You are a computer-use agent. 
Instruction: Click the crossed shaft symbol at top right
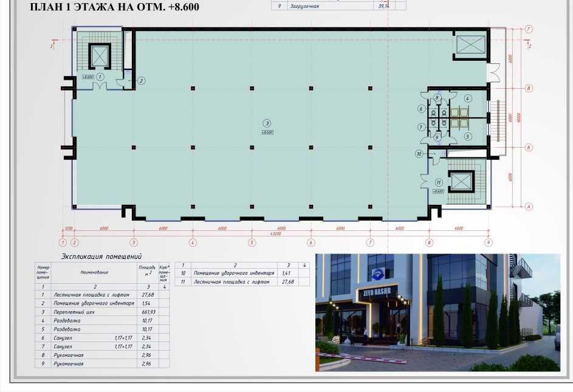pos(471,44)
